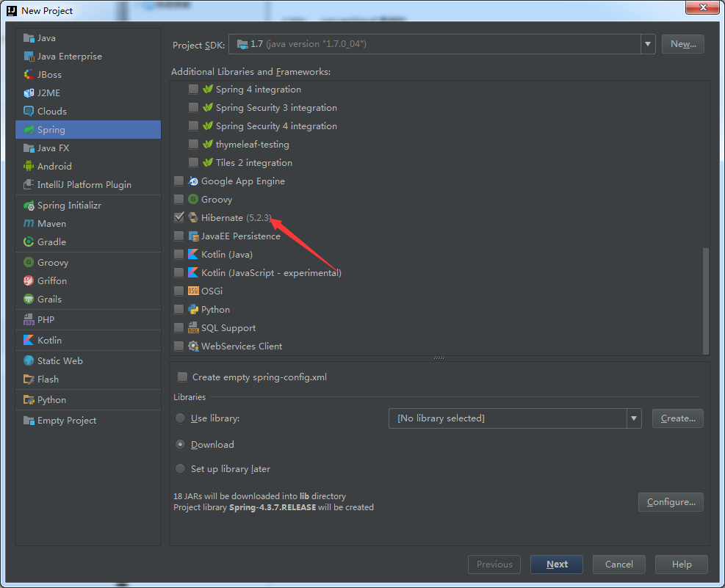Click the Configure... button

tap(671, 502)
